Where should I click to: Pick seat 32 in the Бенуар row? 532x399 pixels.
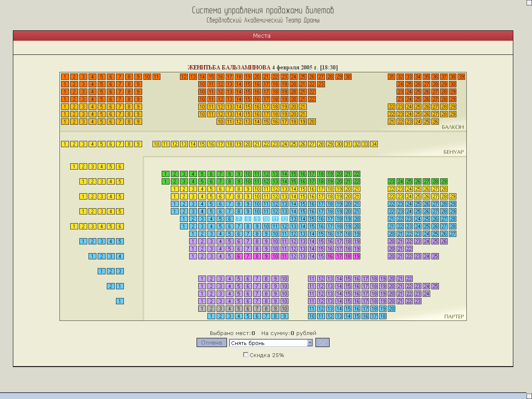357,144
